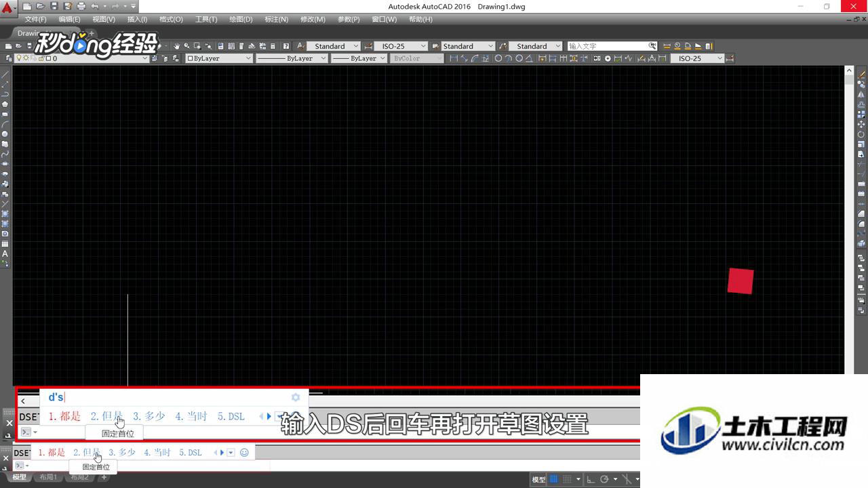Select Angular dimension tool
The height and width of the screenshot is (488, 868).
coord(530,58)
